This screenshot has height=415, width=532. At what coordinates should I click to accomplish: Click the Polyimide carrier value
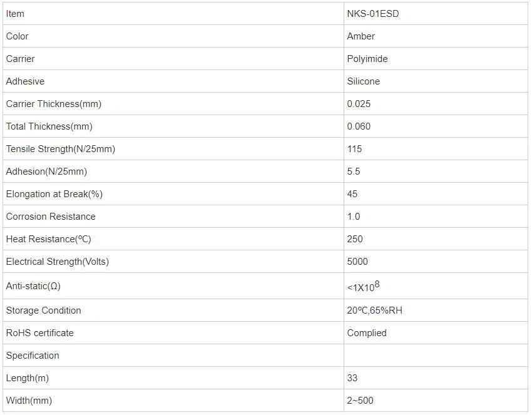pos(367,59)
